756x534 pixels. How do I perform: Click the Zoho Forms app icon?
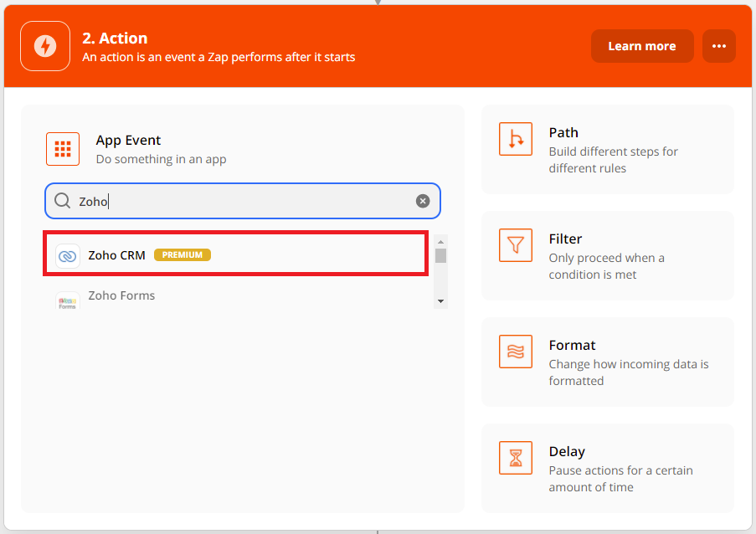(x=68, y=300)
